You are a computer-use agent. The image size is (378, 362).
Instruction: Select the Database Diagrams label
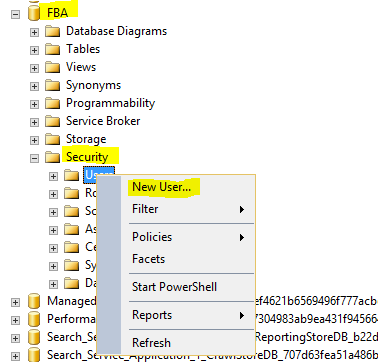click(116, 31)
